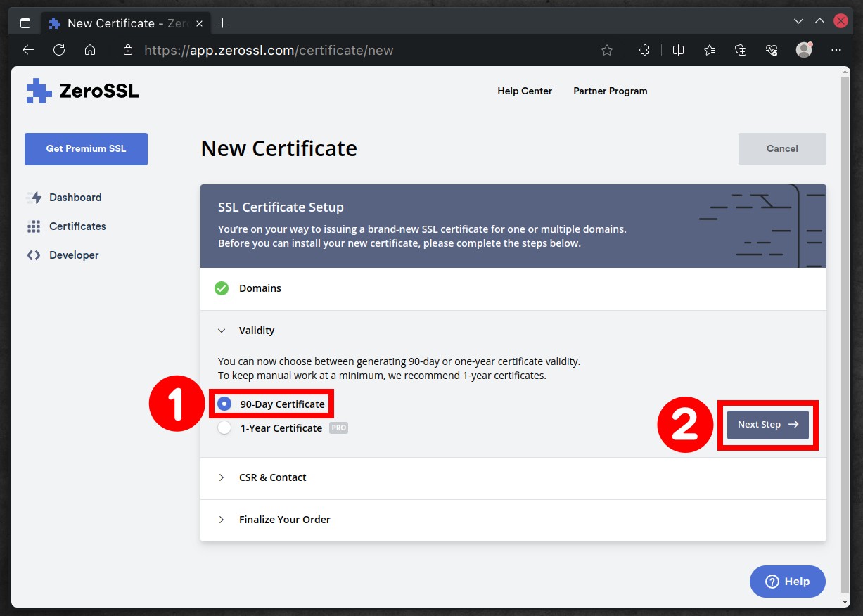863x616 pixels.
Task: Toggle split screen view icon
Action: tap(678, 50)
